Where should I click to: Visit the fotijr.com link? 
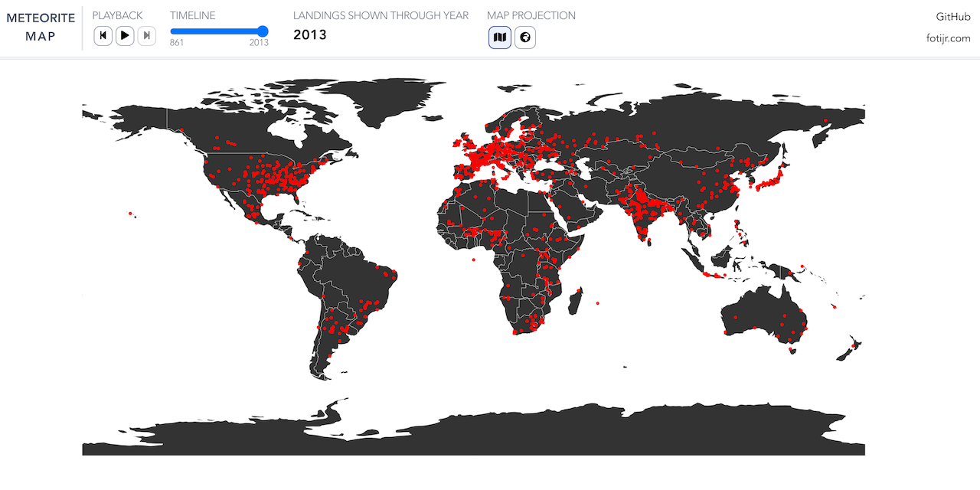pos(950,38)
